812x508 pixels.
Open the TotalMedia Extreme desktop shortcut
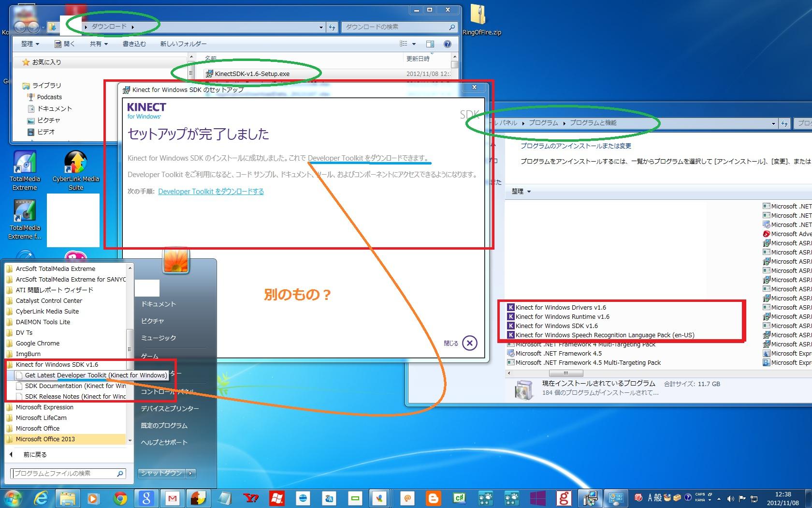tap(25, 171)
